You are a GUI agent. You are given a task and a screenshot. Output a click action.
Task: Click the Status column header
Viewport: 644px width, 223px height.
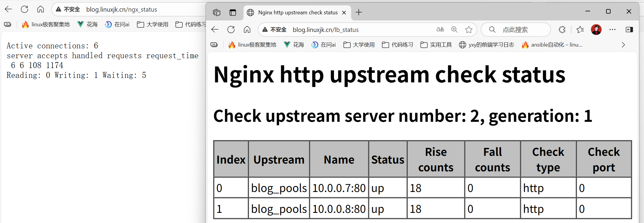388,160
